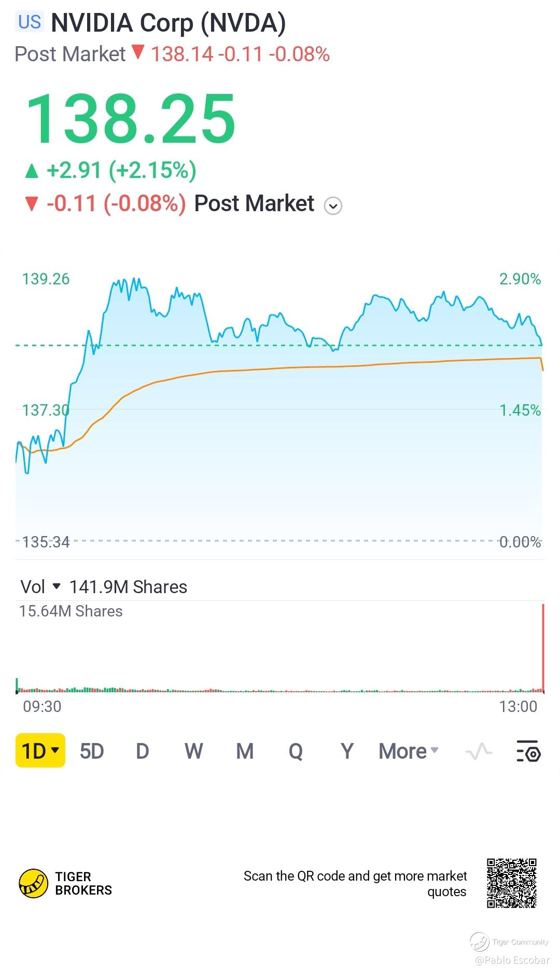Switch to the Q quarterly tab
The height and width of the screenshot is (973, 560).
point(296,751)
